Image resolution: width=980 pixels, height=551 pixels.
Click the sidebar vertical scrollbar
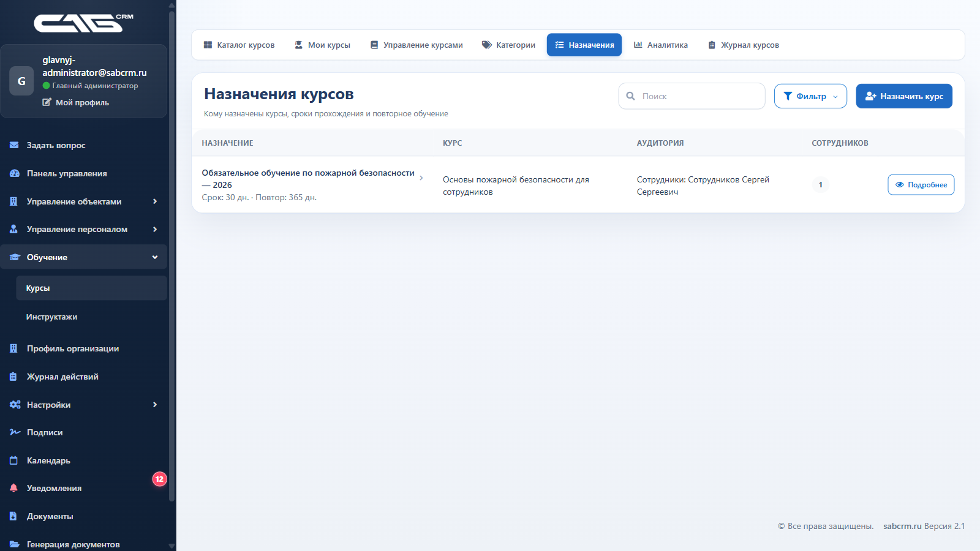click(x=171, y=257)
